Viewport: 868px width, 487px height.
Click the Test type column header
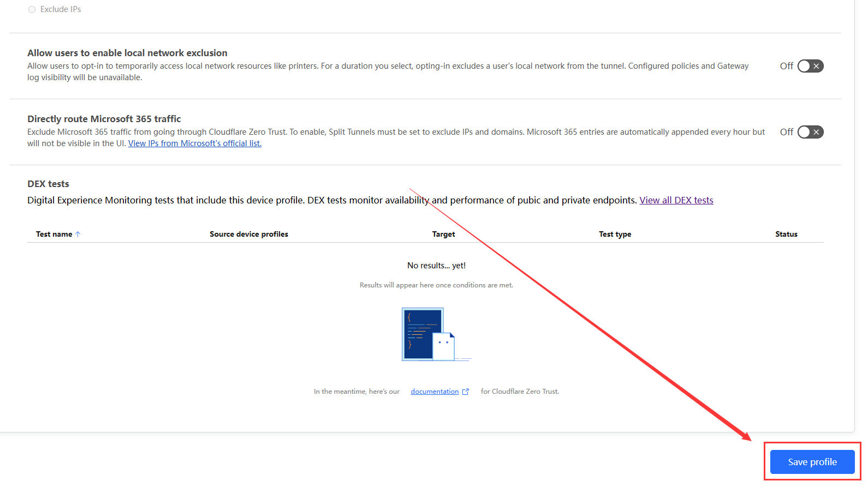click(x=615, y=234)
